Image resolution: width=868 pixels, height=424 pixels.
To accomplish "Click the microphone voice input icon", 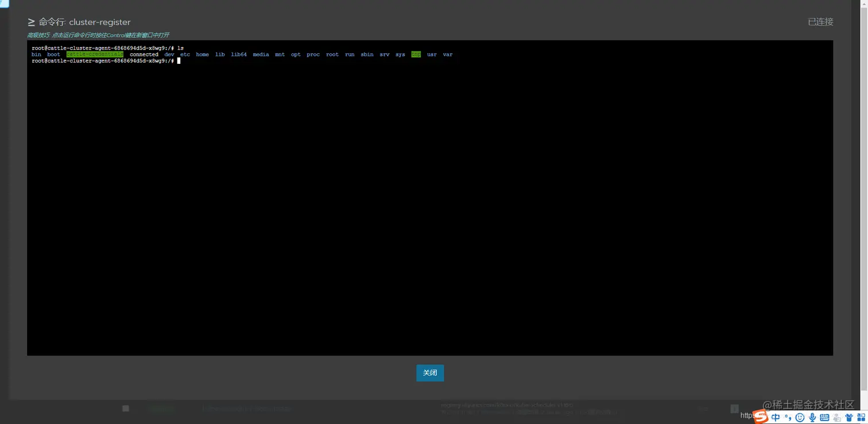I will (812, 418).
